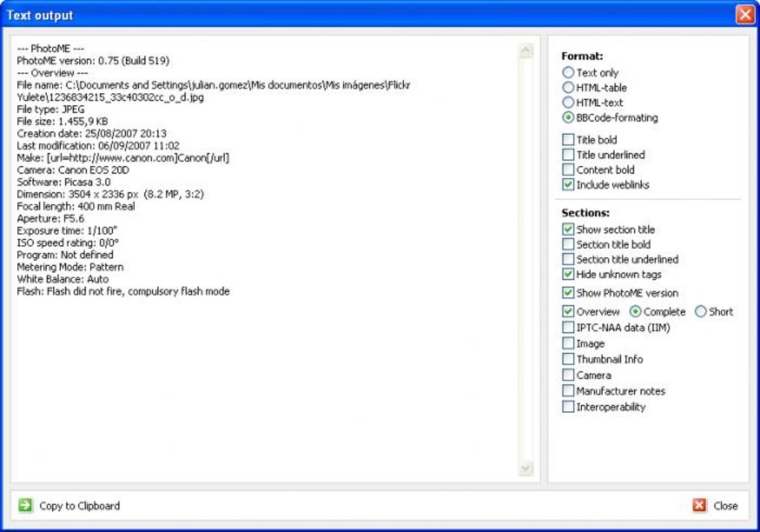Image resolution: width=760 pixels, height=532 pixels.
Task: Enable the Thumbnail Info section
Action: (x=568, y=359)
